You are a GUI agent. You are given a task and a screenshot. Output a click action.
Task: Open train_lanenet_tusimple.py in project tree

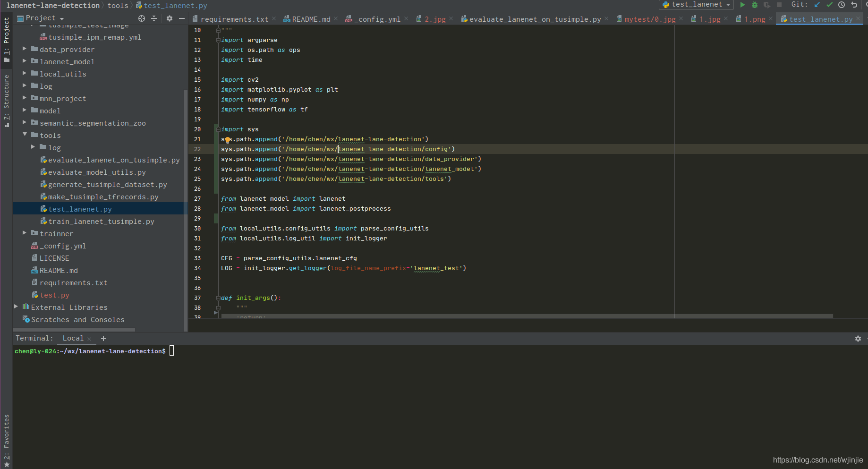pos(101,222)
